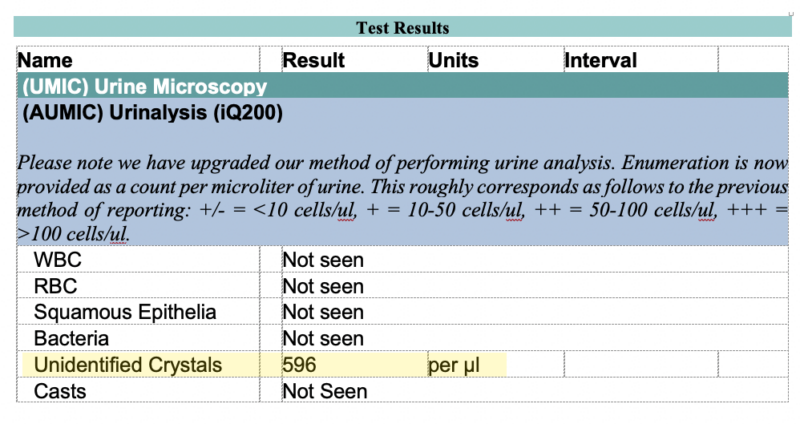Click RBC result Not seen
Viewport: 800px width, 424px height.
(323, 287)
